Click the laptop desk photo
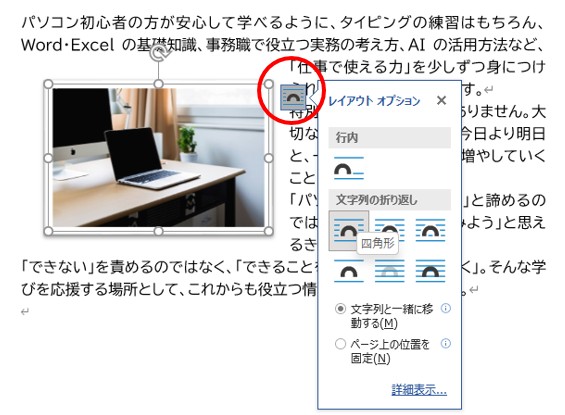Image resolution: width=565 pixels, height=415 pixels. point(158,157)
